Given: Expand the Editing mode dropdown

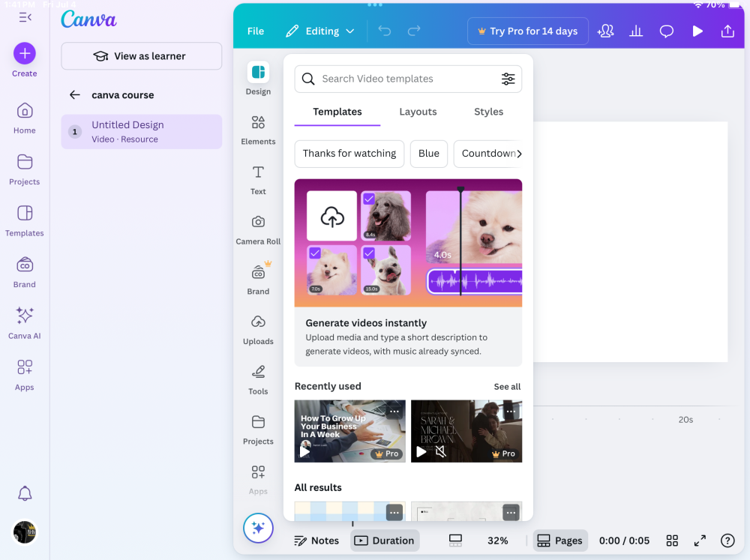Looking at the screenshot, I should pos(320,31).
